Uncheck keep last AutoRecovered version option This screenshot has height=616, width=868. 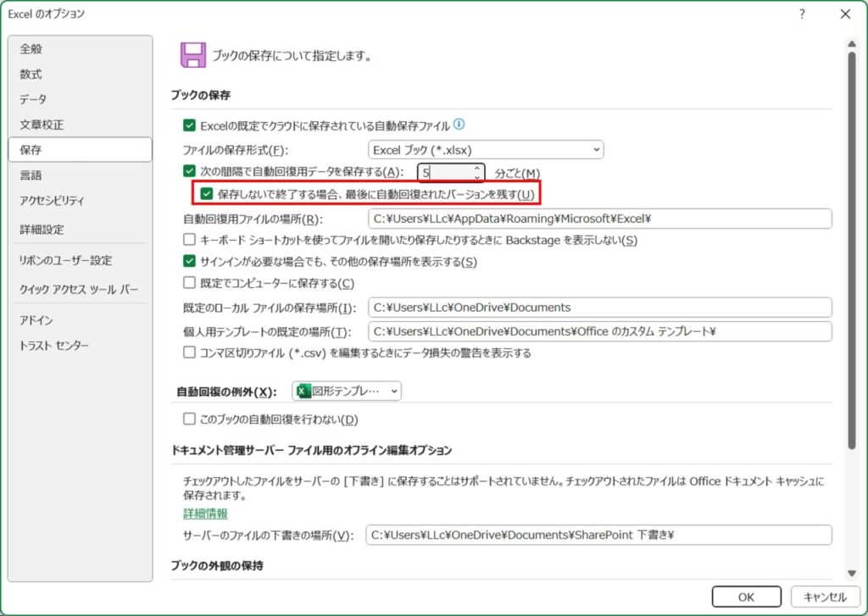[x=207, y=194]
